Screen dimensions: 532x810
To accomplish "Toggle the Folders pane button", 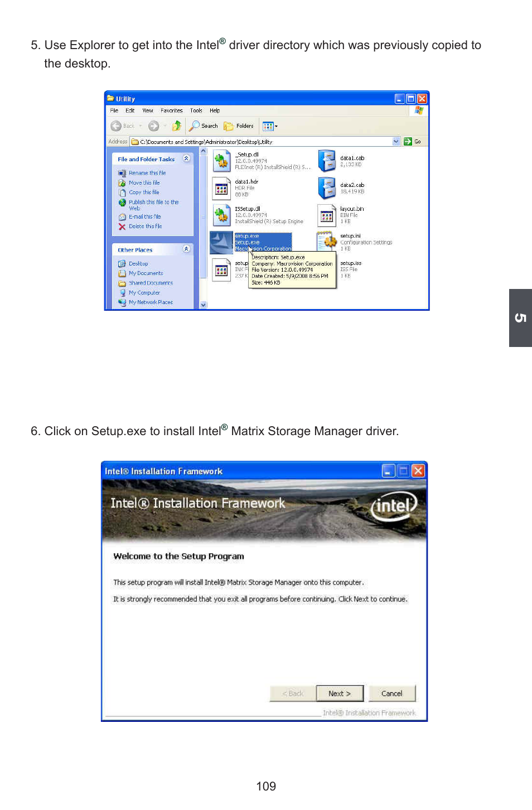I will (239, 126).
